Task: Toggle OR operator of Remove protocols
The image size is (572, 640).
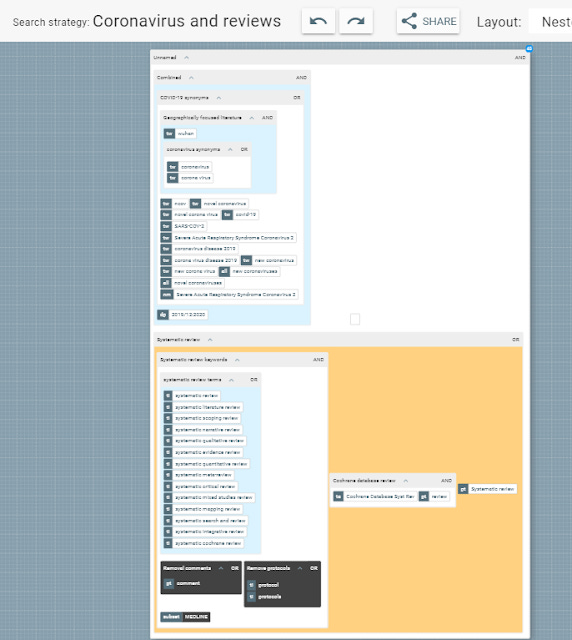Action: click(x=314, y=568)
